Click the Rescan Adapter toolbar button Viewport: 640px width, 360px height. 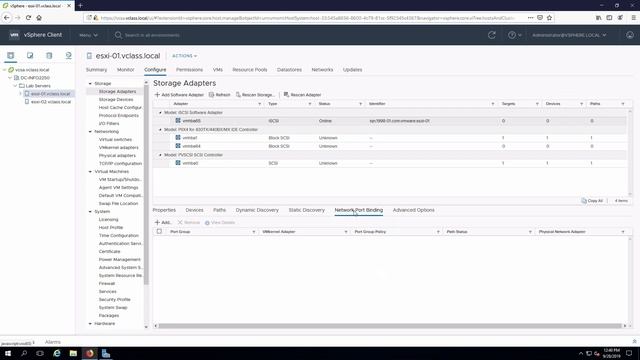(302, 95)
